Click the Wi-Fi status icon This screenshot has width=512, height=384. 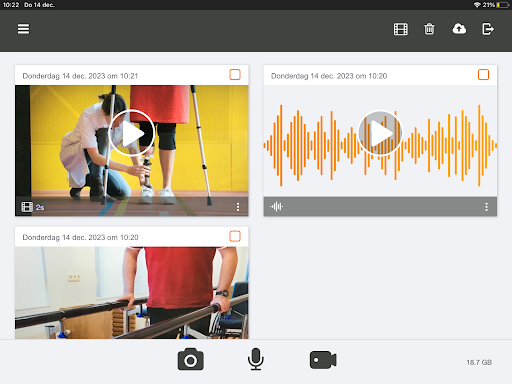pyautogui.click(x=477, y=5)
